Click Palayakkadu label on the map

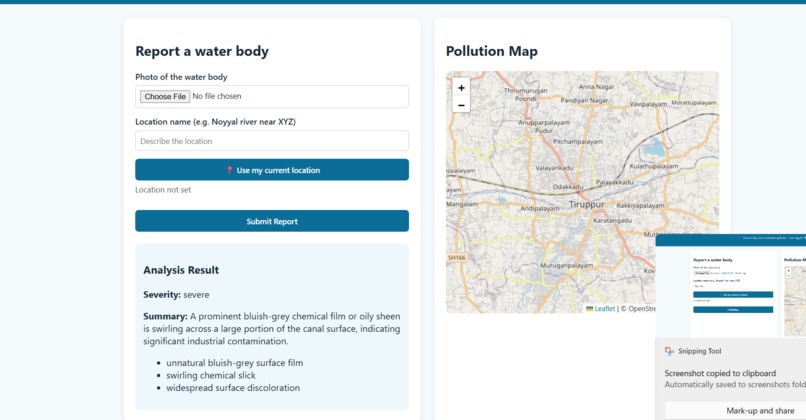[x=614, y=182]
